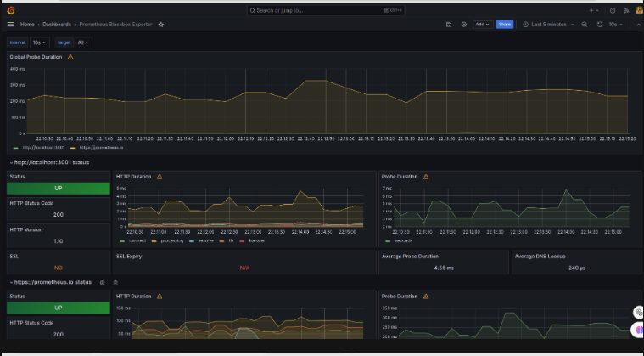
Task: Open the interval variable 10s dropdown
Action: point(39,42)
